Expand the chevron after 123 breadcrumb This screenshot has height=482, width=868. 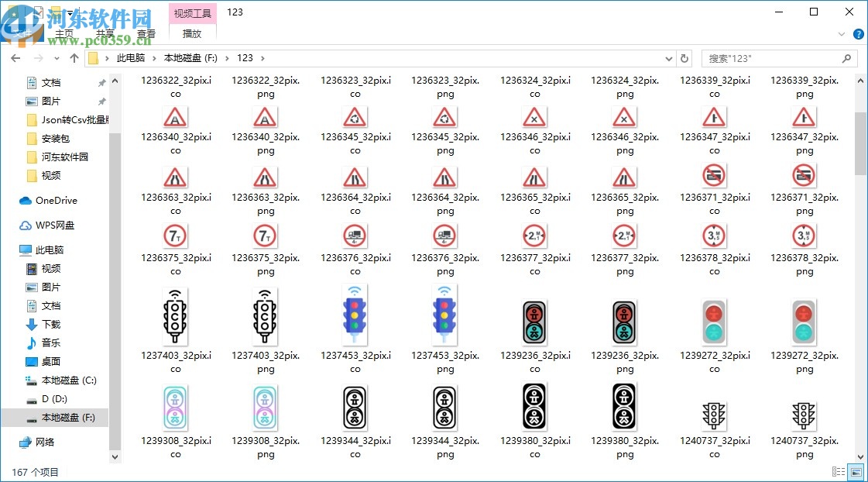[262, 58]
